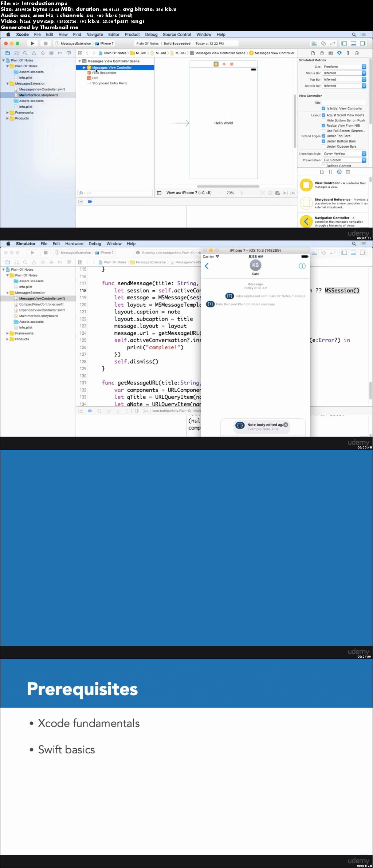Select 'CompactViewController.swift' in the navigator
The image size is (373, 868).
coord(41,304)
